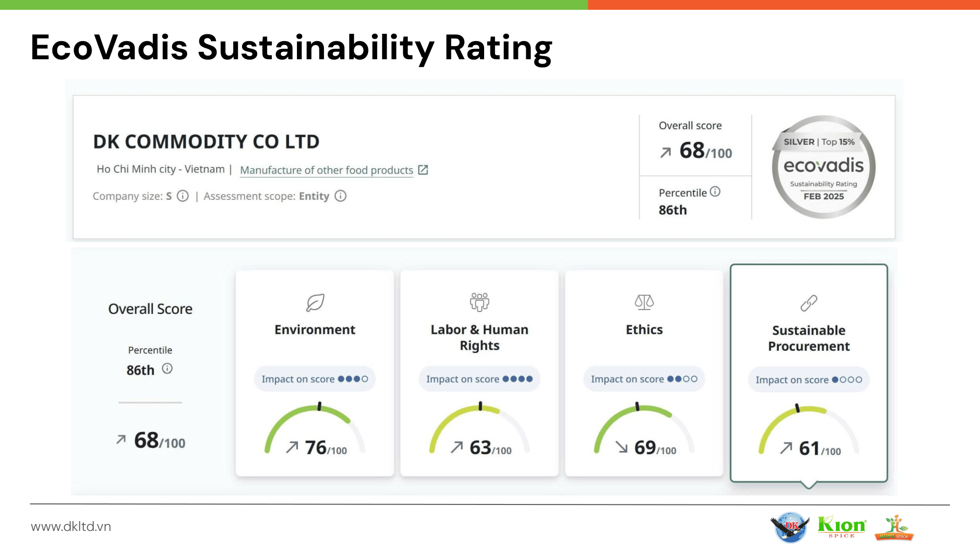Click the Labor & Human Rights 63/100 gauge

[479, 431]
